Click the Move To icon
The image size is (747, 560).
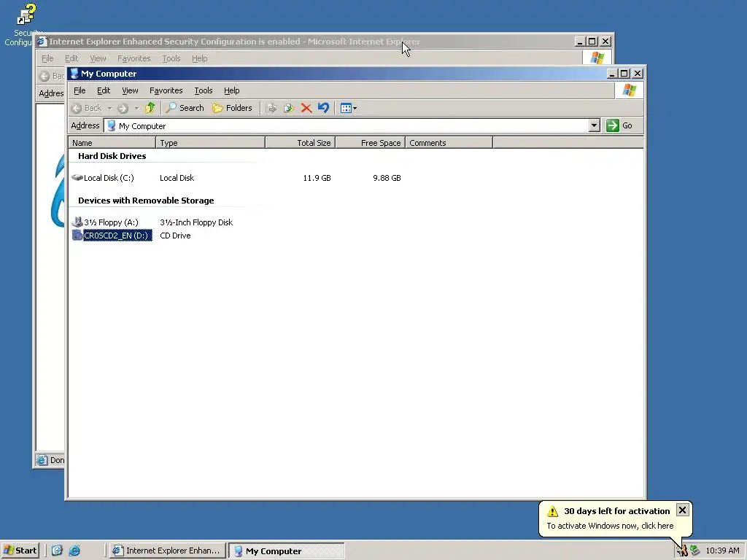(271, 108)
